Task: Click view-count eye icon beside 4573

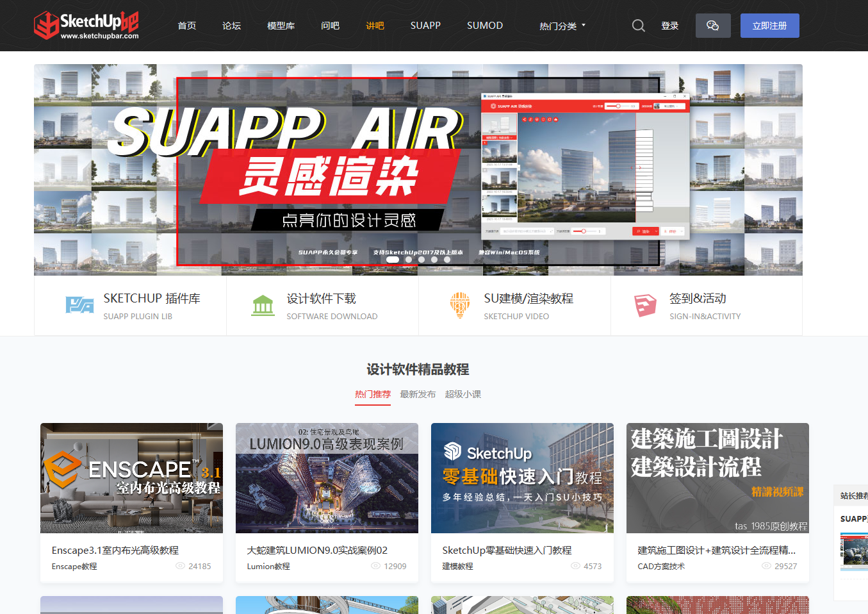Action: tap(575, 566)
